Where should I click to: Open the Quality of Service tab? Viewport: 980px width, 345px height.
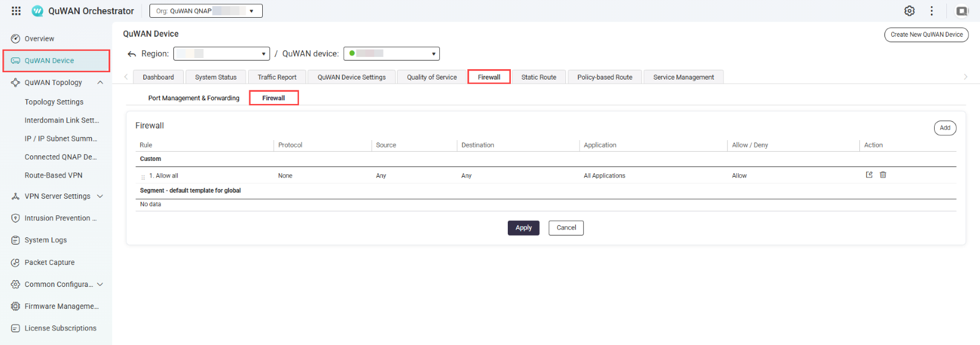[x=432, y=77]
